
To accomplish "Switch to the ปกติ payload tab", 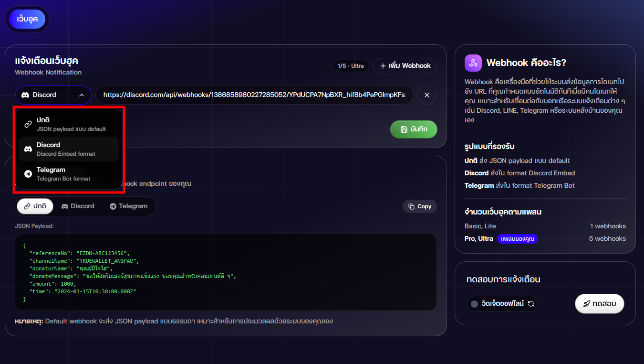I will point(35,206).
